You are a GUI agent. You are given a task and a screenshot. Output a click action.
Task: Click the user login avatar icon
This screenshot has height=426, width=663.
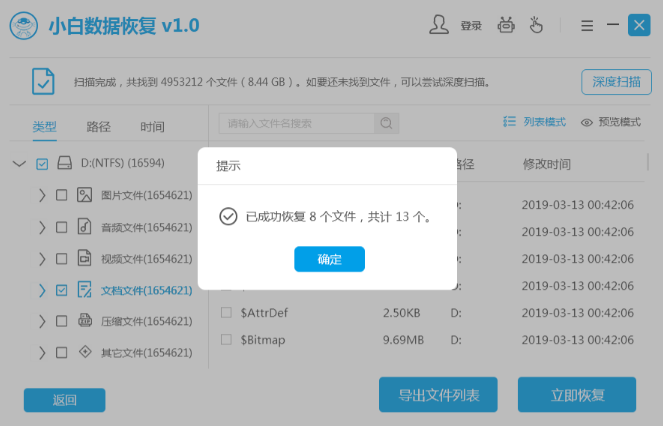pyautogui.click(x=439, y=25)
